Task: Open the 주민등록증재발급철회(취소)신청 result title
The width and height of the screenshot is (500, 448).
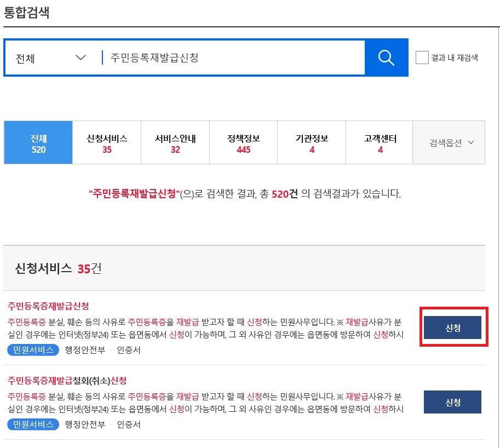Action: [67, 381]
